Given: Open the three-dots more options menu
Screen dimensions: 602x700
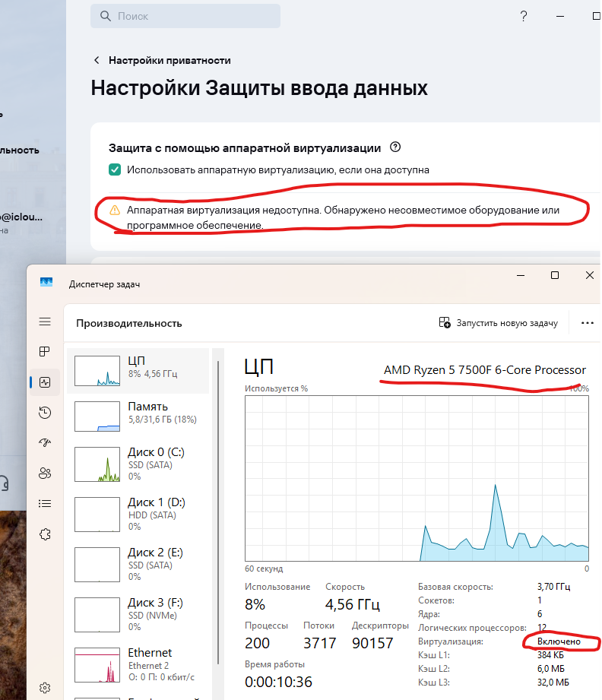Looking at the screenshot, I should click(587, 323).
